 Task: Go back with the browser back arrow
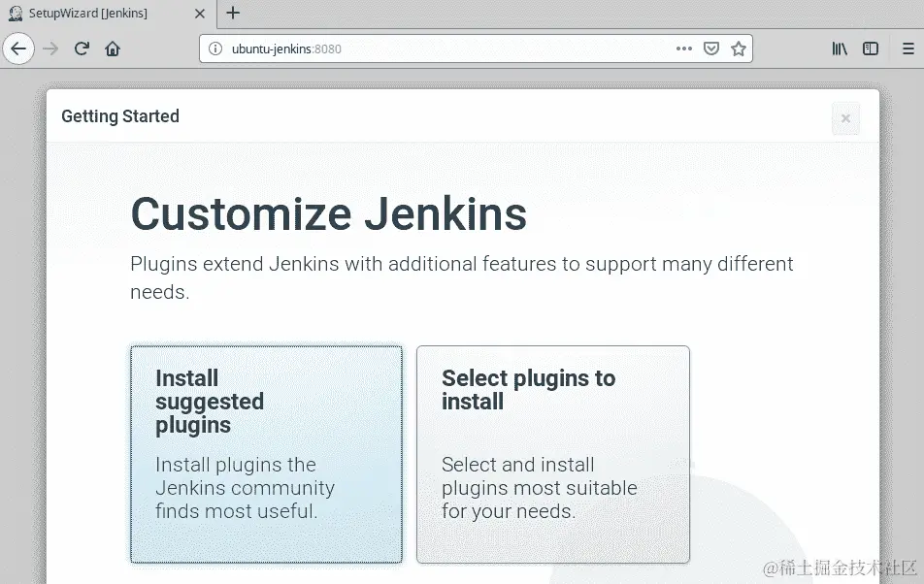18,49
